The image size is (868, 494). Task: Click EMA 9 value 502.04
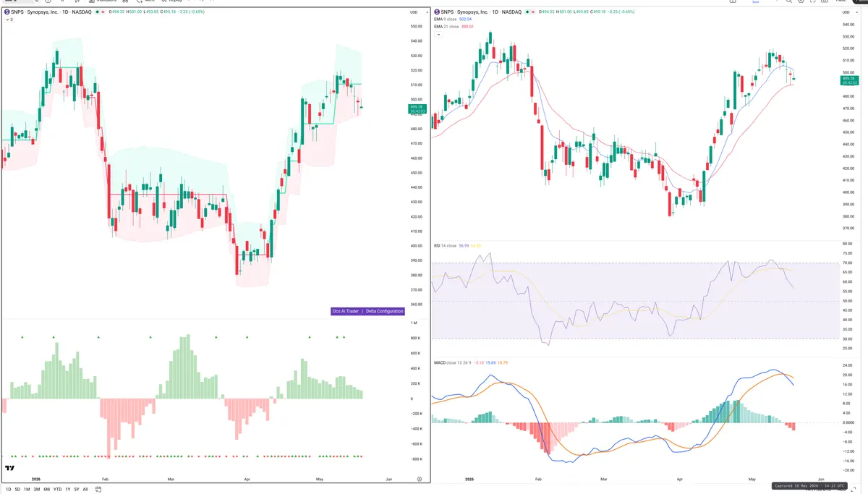(466, 20)
